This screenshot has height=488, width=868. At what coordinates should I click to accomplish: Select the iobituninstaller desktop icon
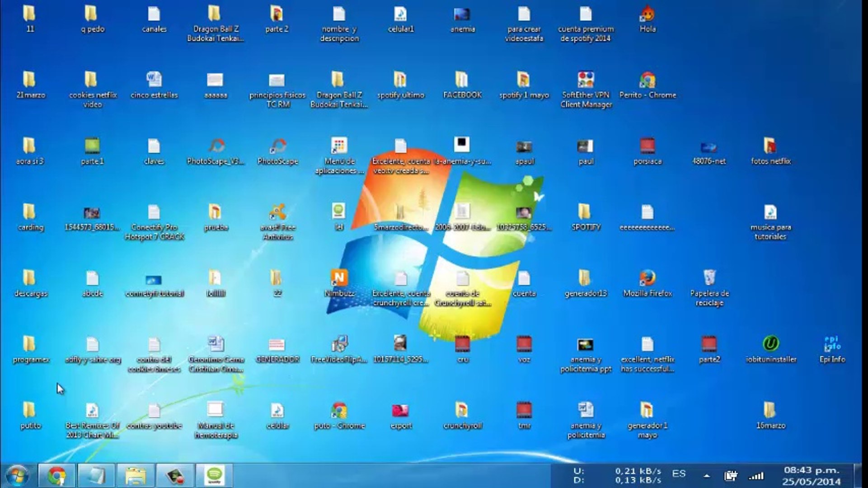pyautogui.click(x=770, y=349)
